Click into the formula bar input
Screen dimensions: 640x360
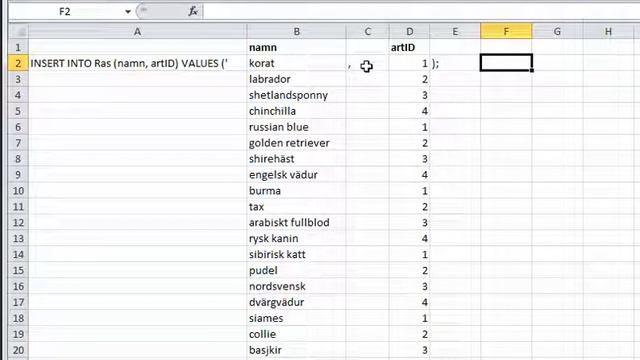(421, 11)
